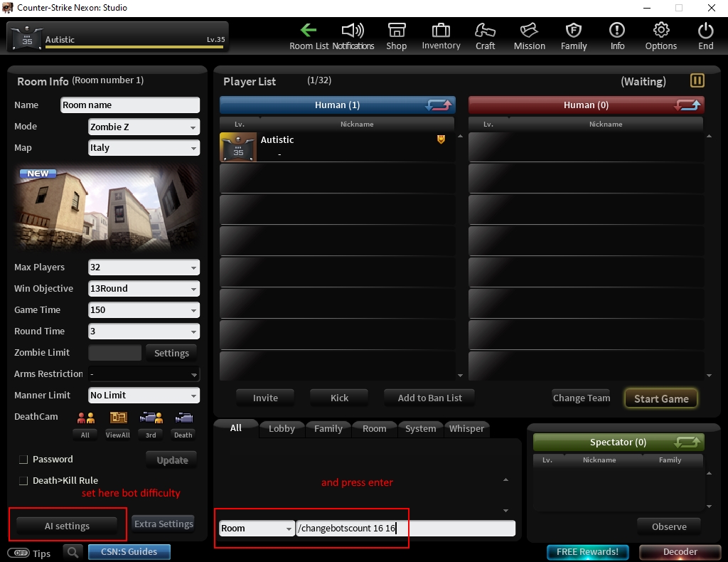Viewport: 728px width, 562px height.
Task: Select the All DeathCam icon
Action: tap(85, 418)
